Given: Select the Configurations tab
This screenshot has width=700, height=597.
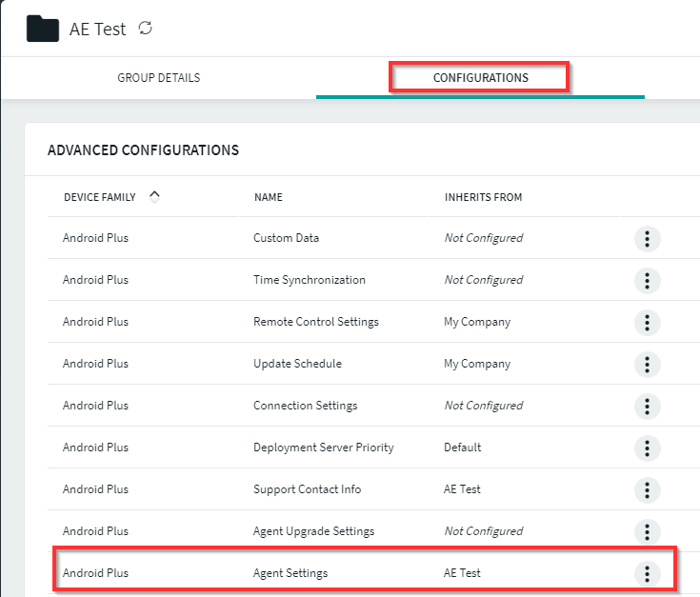Looking at the screenshot, I should (480, 78).
